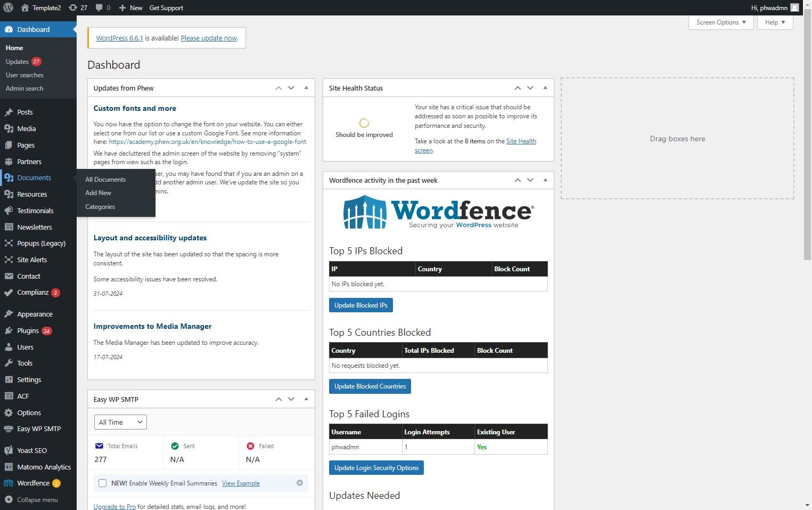The height and width of the screenshot is (510, 812).
Task: Enable Weekly Email Summaries checkbox
Action: 102,483
